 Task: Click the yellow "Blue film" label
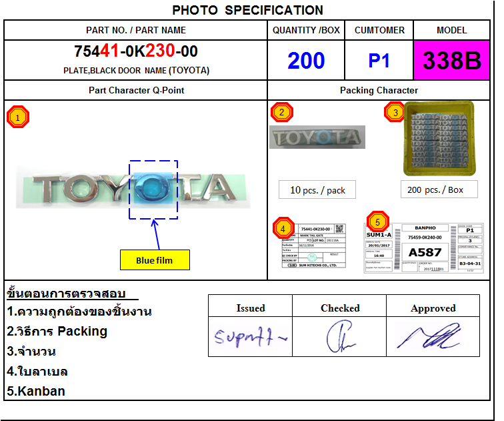[x=155, y=260]
